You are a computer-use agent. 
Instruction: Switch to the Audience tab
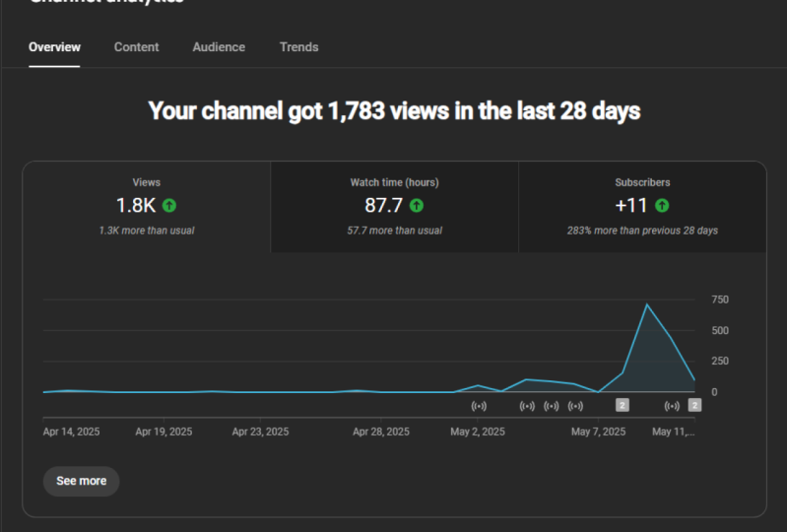pos(219,47)
